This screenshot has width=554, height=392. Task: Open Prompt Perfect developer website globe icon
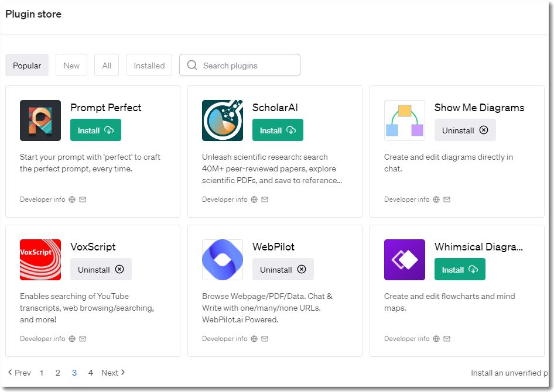[x=72, y=200]
